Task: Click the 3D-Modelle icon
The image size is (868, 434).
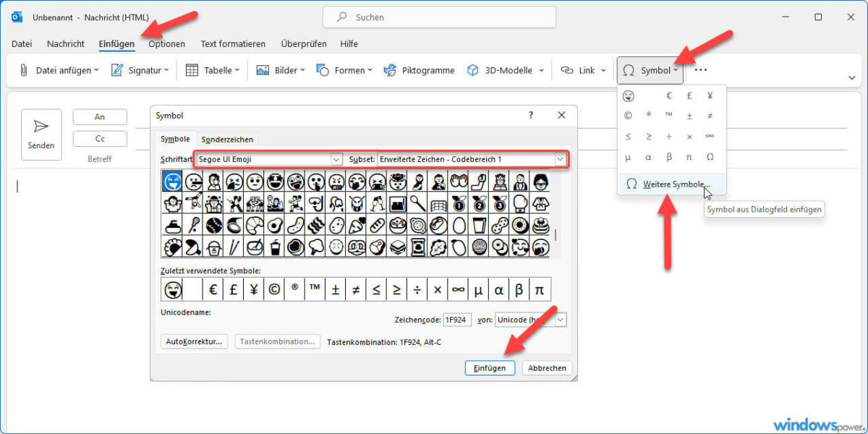Action: (472, 70)
